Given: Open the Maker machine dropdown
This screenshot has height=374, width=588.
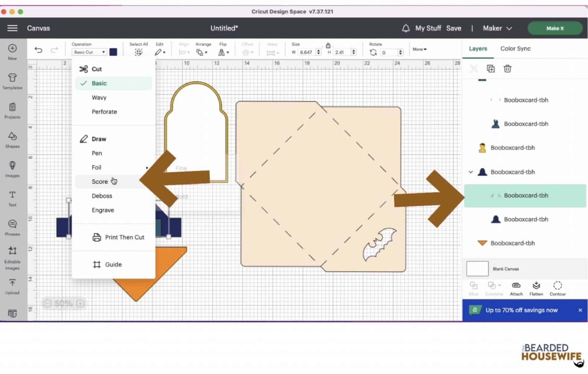Looking at the screenshot, I should coord(497,28).
